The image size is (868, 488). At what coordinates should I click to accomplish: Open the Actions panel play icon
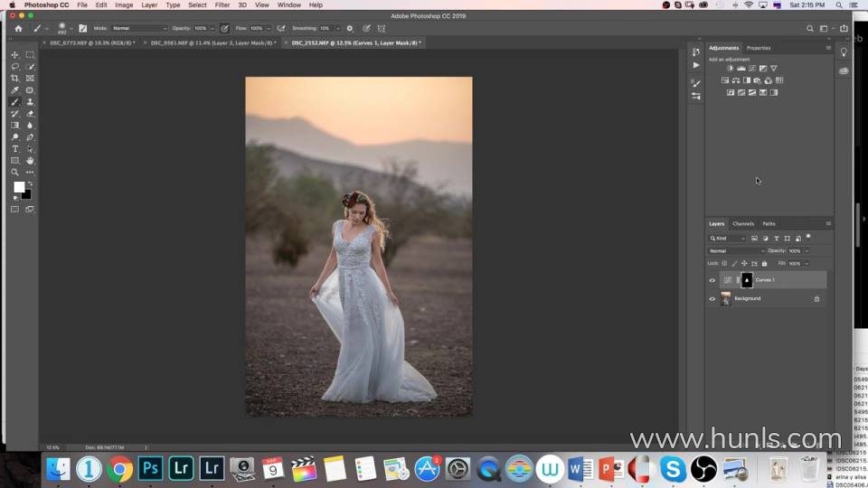click(696, 65)
